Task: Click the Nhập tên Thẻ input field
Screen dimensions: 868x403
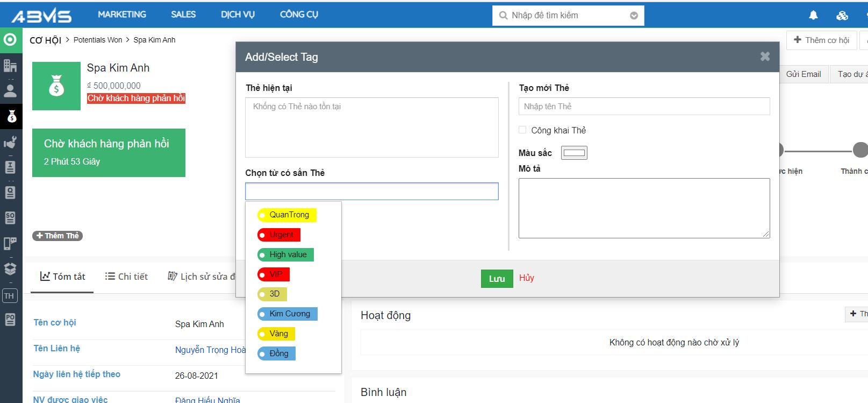Action: click(644, 107)
